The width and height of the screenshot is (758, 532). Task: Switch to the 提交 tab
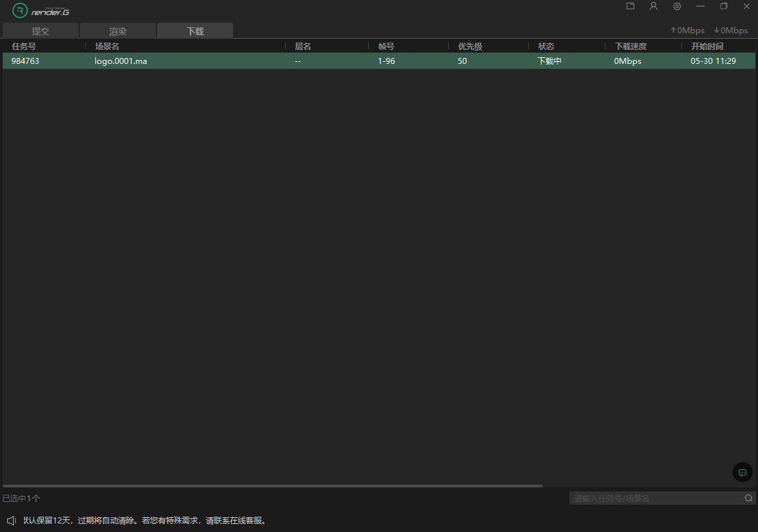(x=41, y=31)
